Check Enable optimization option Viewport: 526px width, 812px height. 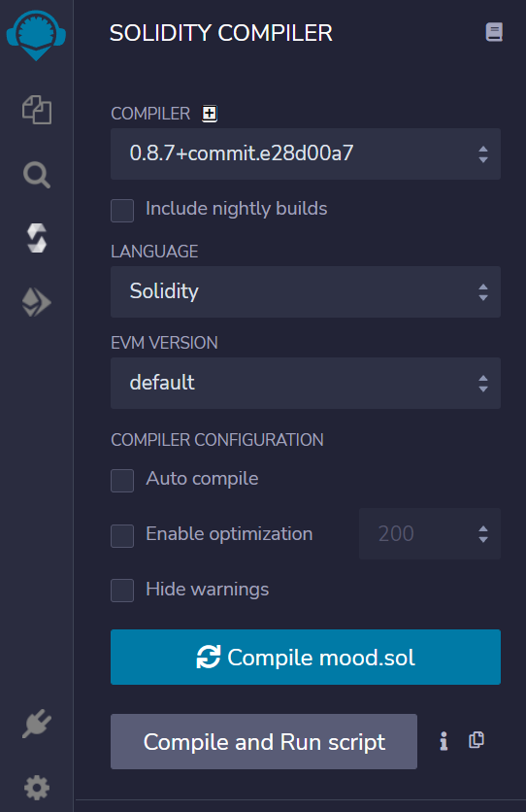(x=122, y=535)
